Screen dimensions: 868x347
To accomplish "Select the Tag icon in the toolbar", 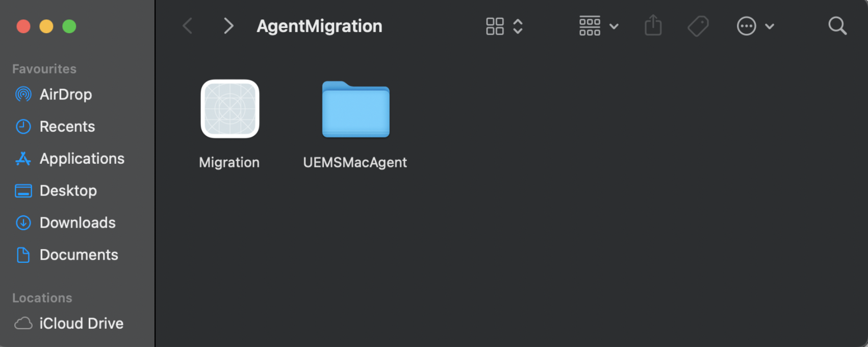I will 698,26.
